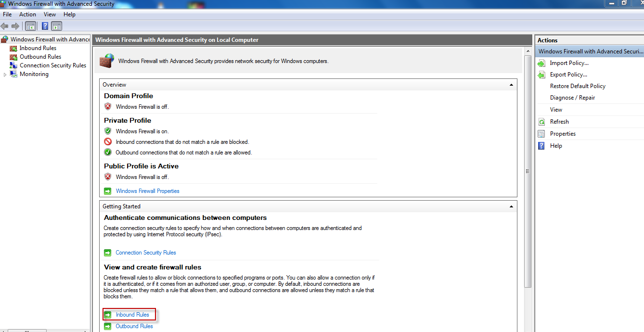Click the Domain Profile heading
Viewport: 644px width, 332px height.
click(129, 96)
